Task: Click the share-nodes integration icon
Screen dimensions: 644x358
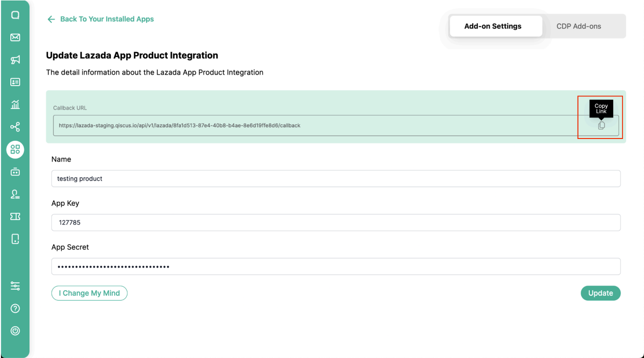Action: coord(15,127)
